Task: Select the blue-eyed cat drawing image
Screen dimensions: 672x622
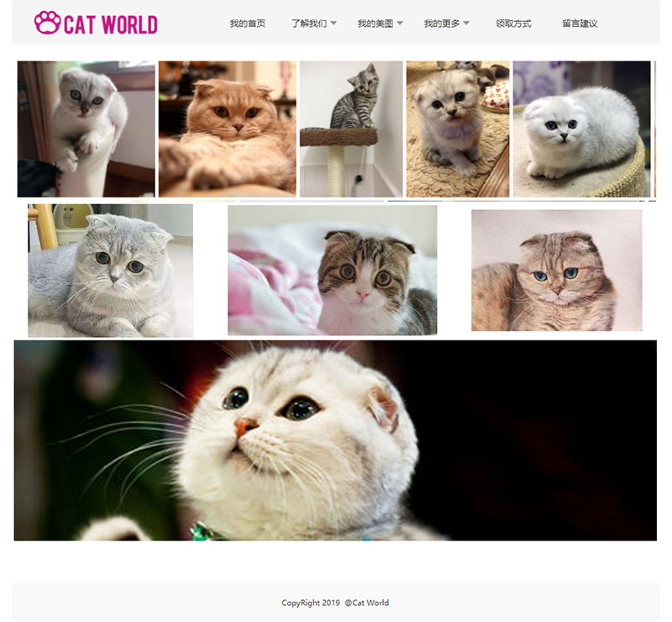Action: click(x=557, y=271)
